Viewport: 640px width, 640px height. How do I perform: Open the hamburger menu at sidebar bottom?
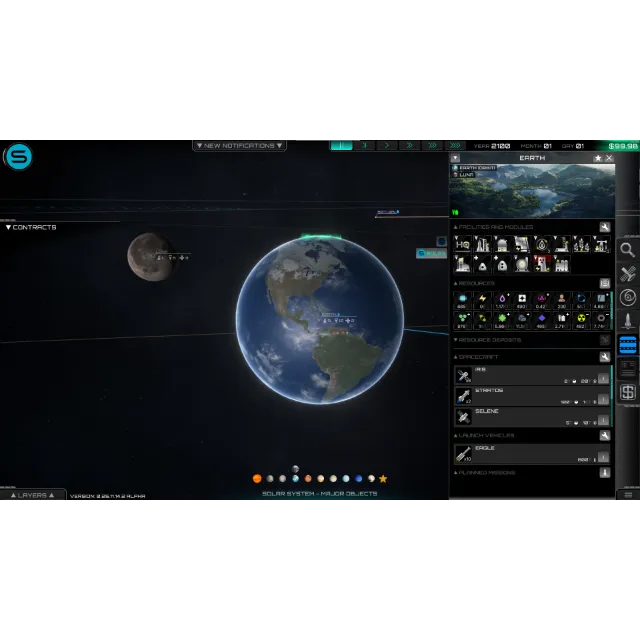(628, 495)
